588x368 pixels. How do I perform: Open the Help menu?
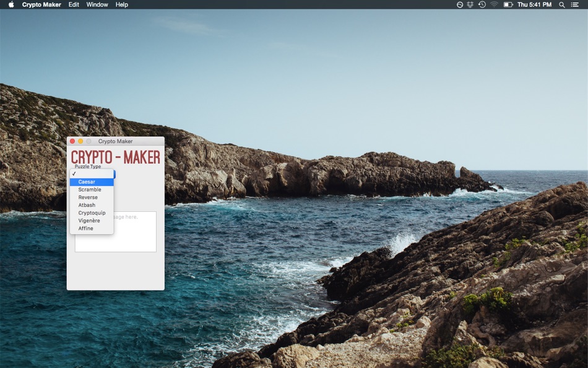[x=121, y=4]
